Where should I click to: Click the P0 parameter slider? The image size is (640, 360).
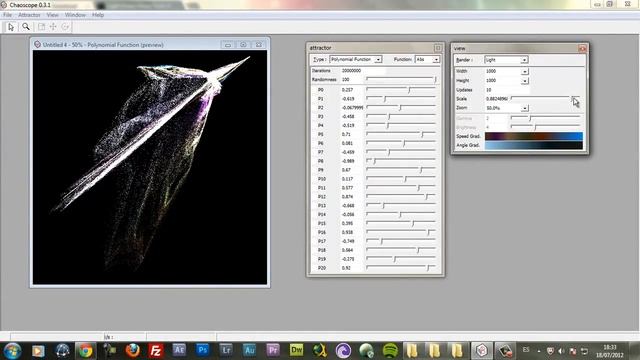pyautogui.click(x=401, y=89)
